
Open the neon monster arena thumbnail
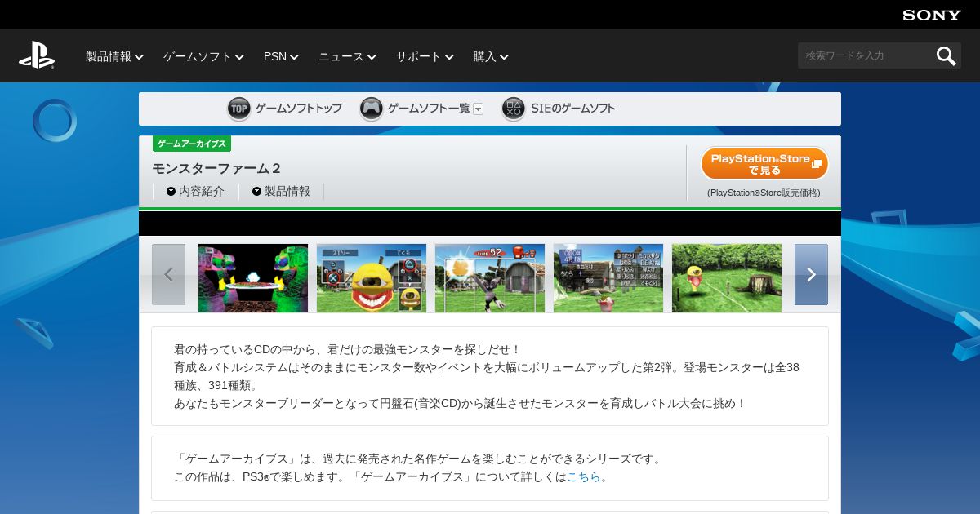[253, 278]
